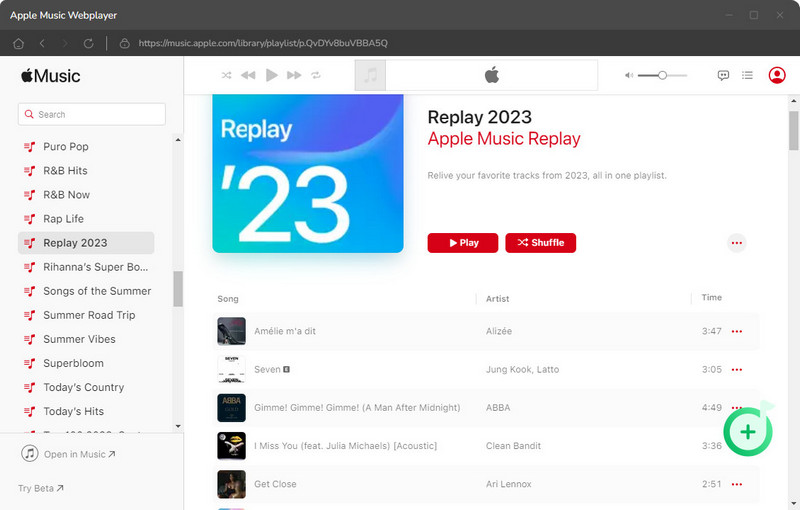
Task: Open the lyrics panel icon
Action: (x=723, y=75)
